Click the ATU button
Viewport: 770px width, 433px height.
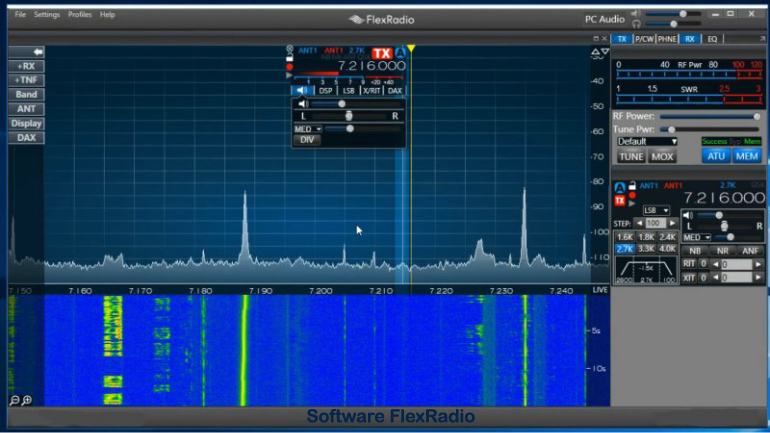point(715,156)
